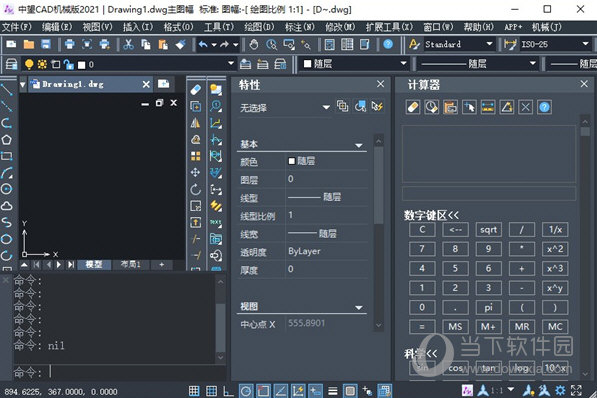
Task: Click the pi calculator button
Action: click(x=488, y=307)
